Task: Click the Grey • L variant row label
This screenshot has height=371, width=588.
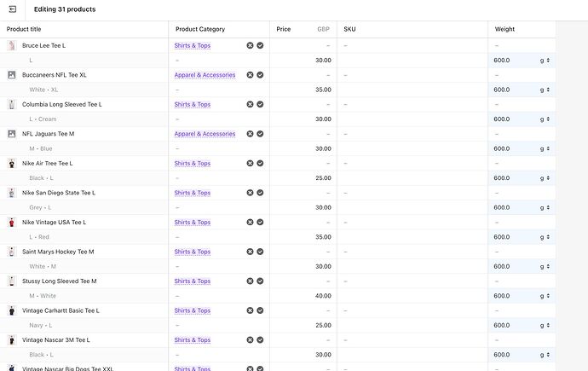Action: tap(40, 207)
